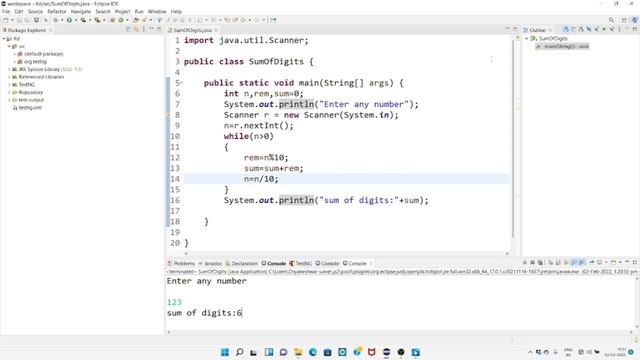Click the Save toolbar icon

pyautogui.click(x=20, y=20)
